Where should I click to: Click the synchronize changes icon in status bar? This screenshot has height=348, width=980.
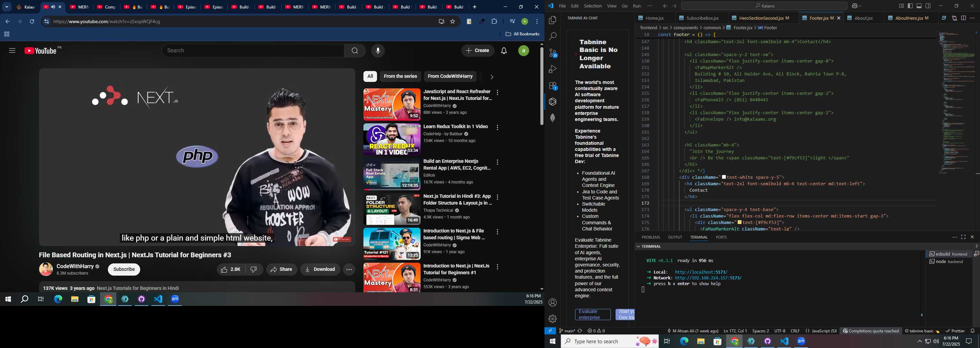coord(580,331)
